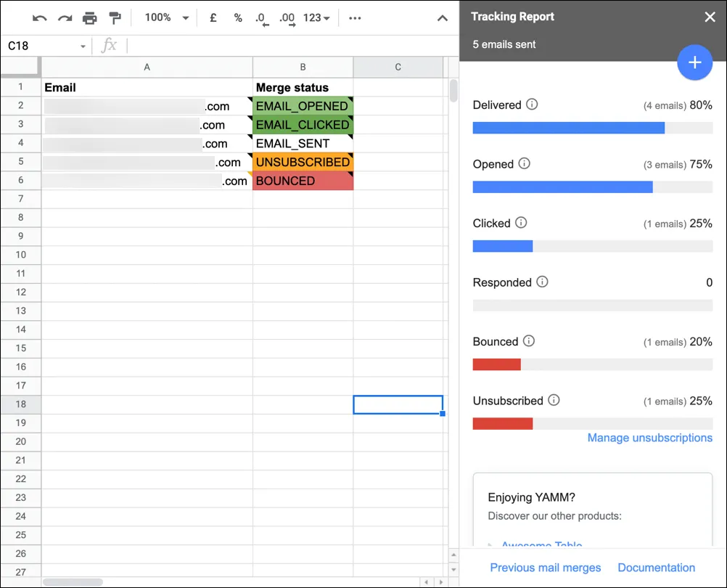727x588 pixels.
Task: Click the horizontal scroll left arrow
Action: click(426, 582)
